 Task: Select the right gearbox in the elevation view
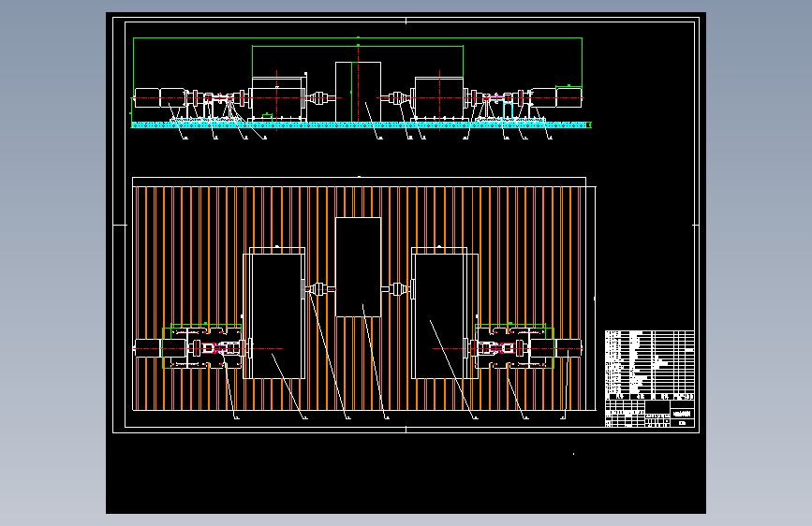pyautogui.click(x=439, y=99)
